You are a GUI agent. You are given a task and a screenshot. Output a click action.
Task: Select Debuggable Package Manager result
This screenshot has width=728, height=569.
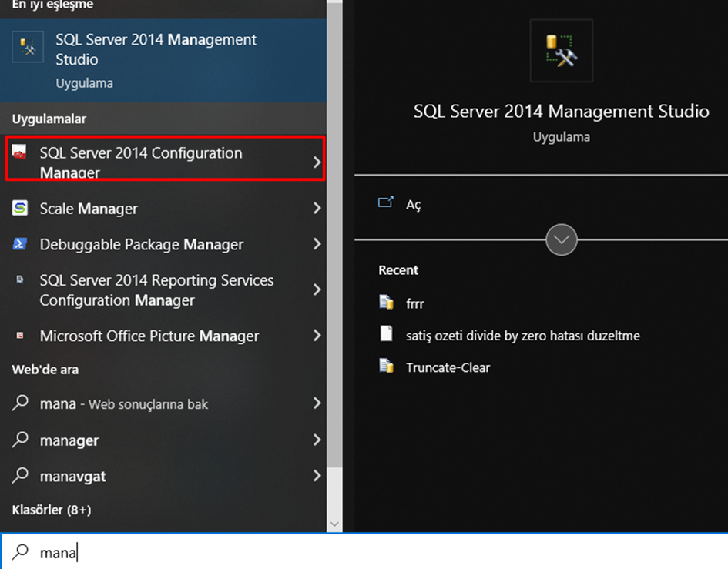[163, 244]
